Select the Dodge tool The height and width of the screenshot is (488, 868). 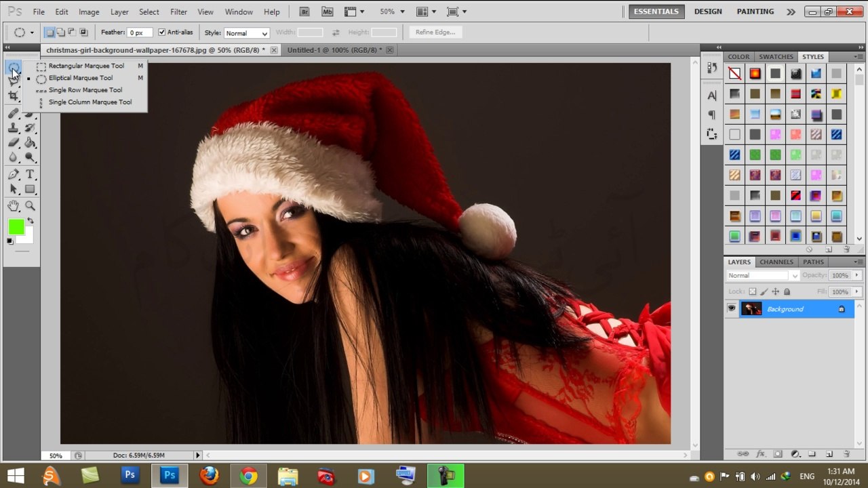[x=30, y=158]
